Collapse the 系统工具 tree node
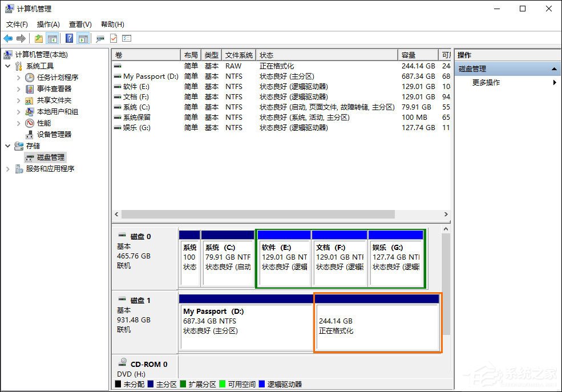Screen dimensions: 562x392 [8, 66]
